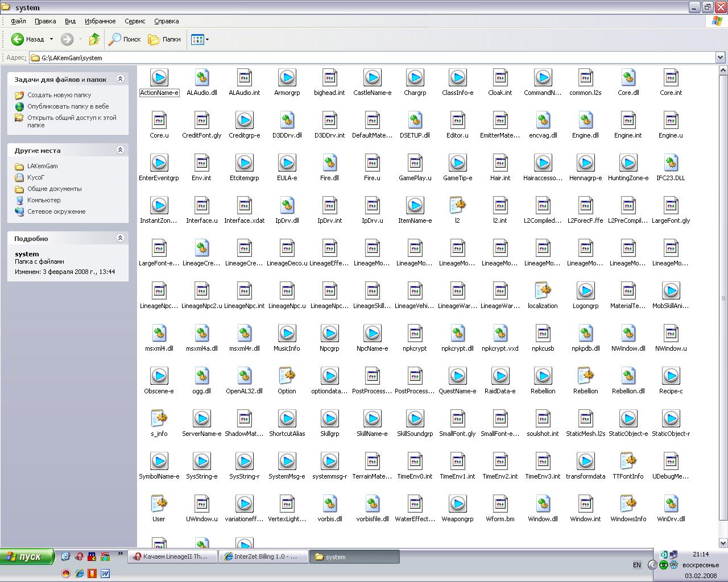The height and width of the screenshot is (582, 728).
Task: Toggle the Папки folders pane button
Action: 164,39
